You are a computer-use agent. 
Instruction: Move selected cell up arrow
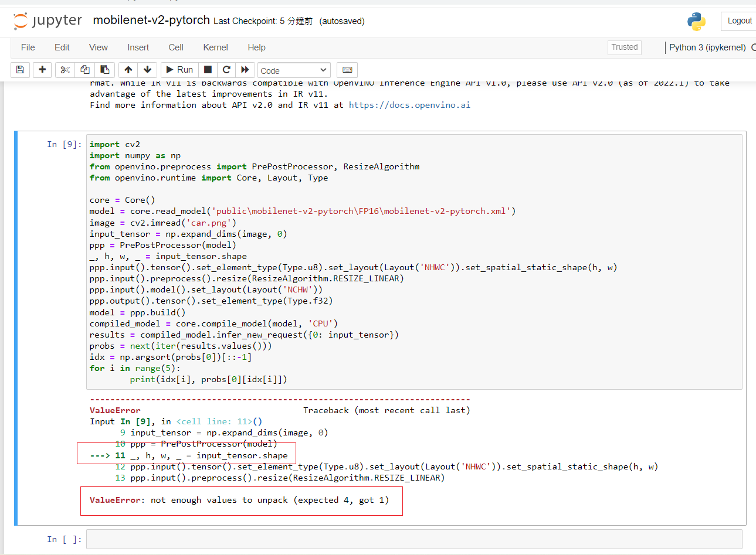click(x=128, y=70)
